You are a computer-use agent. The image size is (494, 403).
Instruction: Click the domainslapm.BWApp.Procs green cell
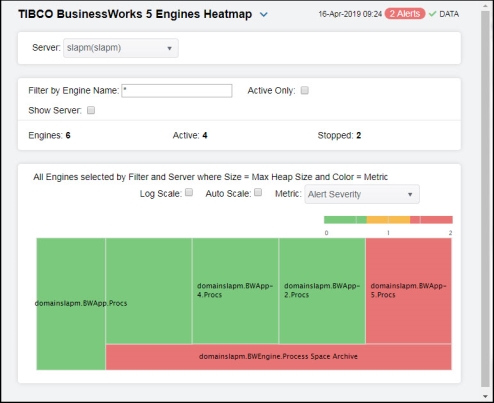(x=71, y=304)
